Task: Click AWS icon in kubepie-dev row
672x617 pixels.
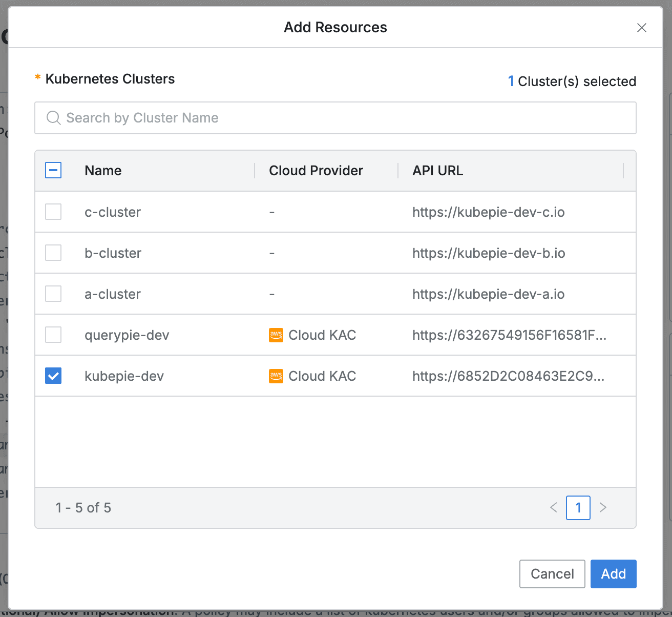Action: pyautogui.click(x=276, y=376)
